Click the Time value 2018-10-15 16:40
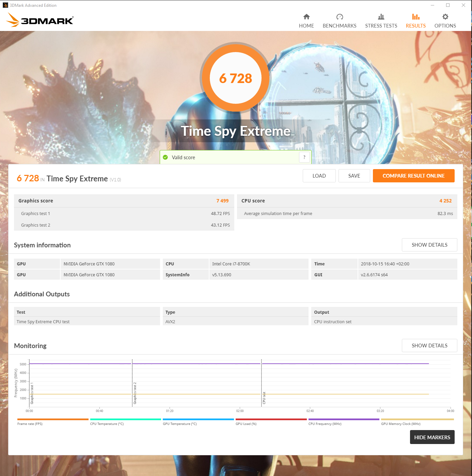Viewport: 472px width, 476px height. click(x=407, y=264)
